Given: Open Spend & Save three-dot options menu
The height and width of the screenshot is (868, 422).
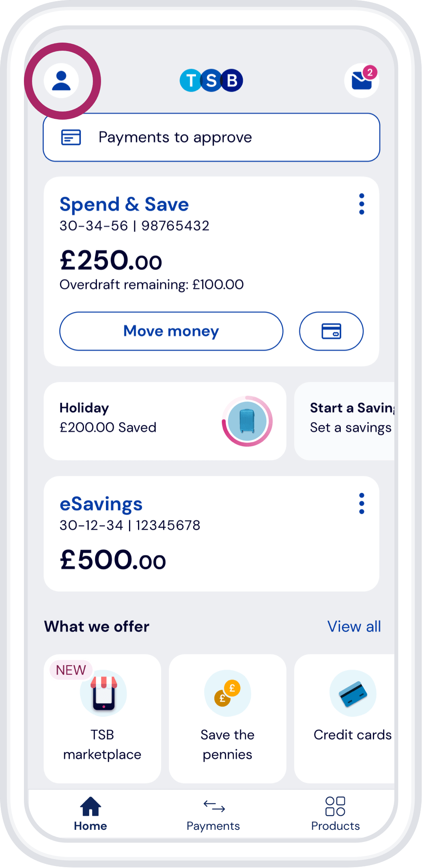Looking at the screenshot, I should pos(362,204).
